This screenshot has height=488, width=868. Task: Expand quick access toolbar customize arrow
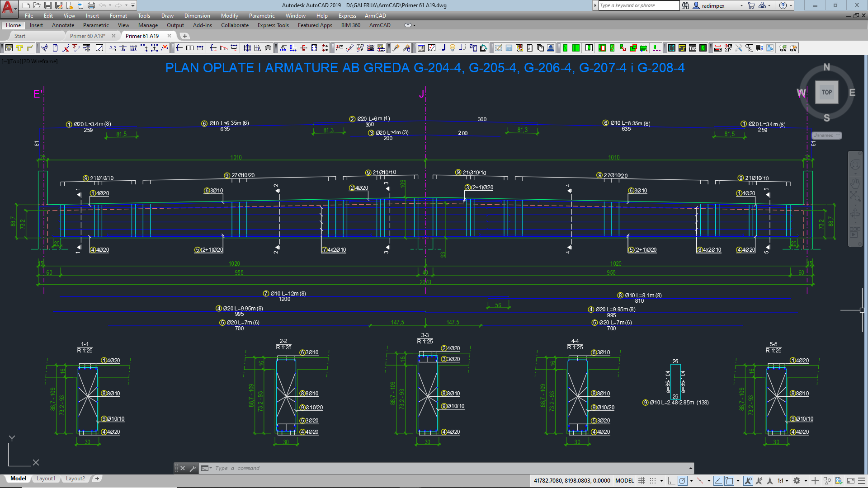133,5
